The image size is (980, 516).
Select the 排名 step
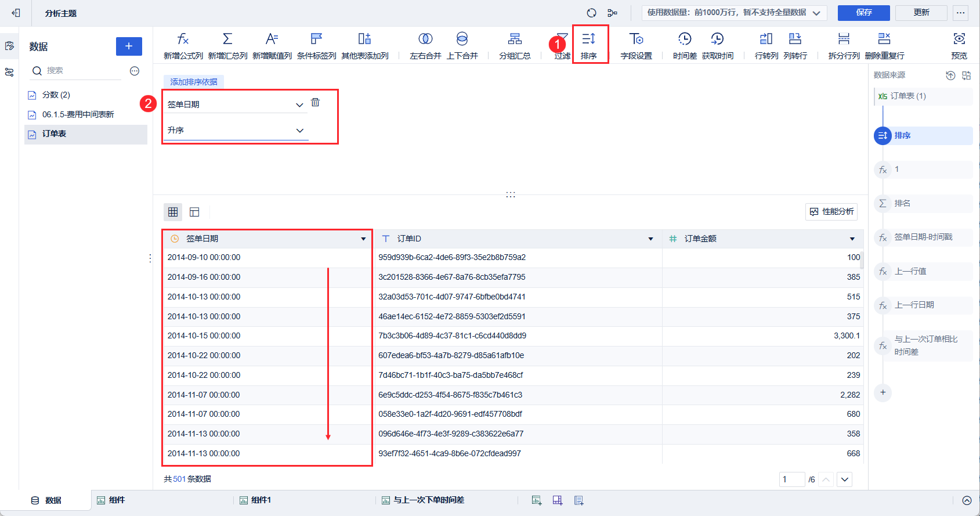point(924,204)
